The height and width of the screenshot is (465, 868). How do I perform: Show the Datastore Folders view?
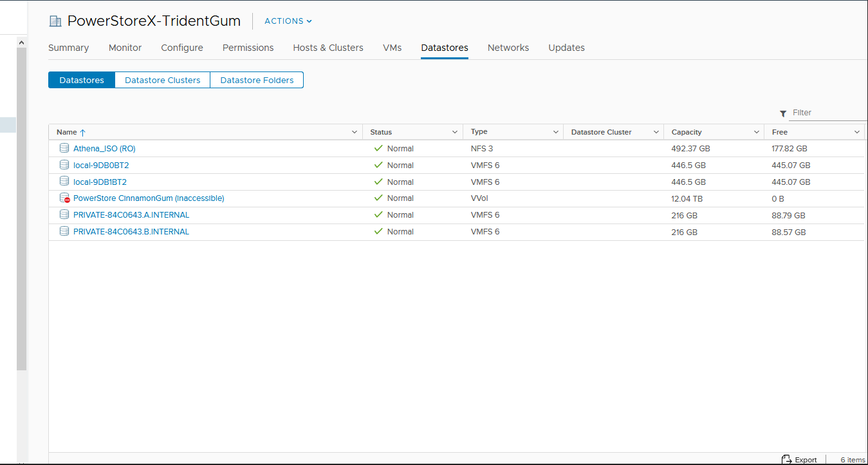pos(257,80)
